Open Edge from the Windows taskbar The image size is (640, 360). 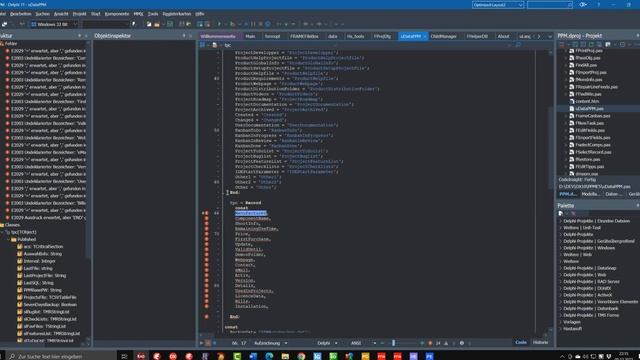269,356
